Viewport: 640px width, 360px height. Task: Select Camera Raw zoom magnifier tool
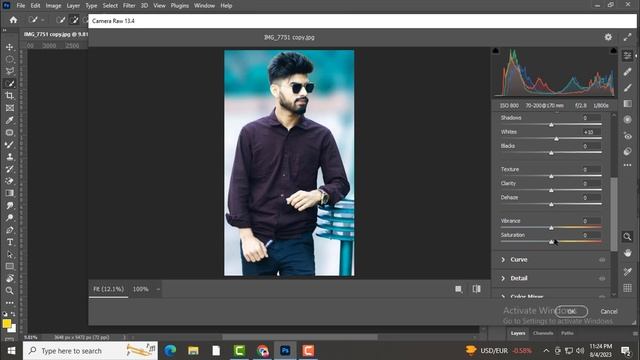click(x=627, y=237)
